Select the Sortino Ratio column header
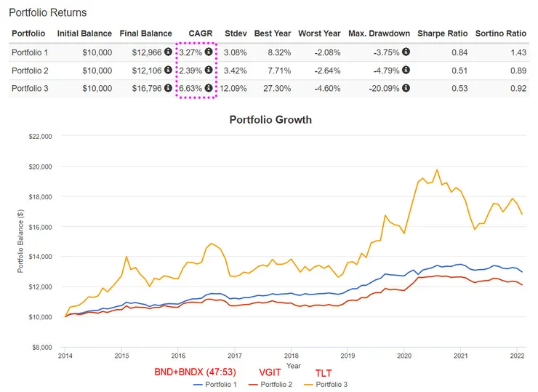 pyautogui.click(x=501, y=33)
